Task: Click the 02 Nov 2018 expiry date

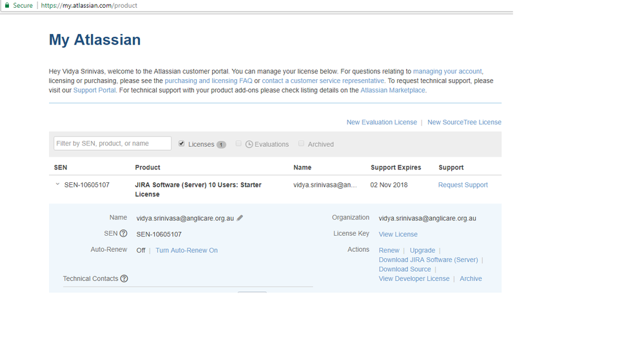Action: pos(389,185)
